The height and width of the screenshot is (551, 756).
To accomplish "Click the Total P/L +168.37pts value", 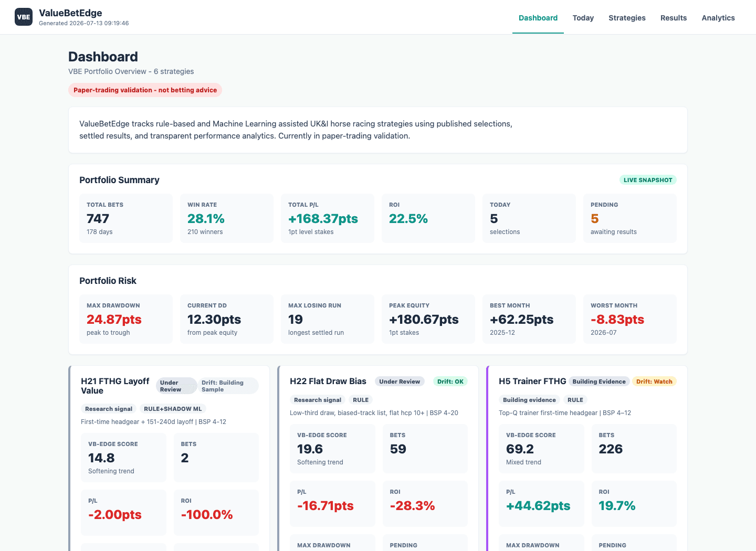I will point(323,219).
